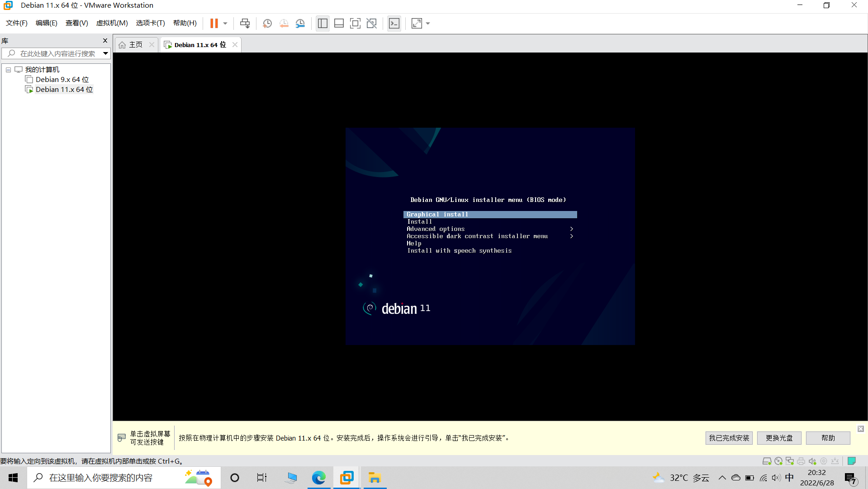Open the library search dropdown arrow
868x489 pixels.
tap(105, 53)
